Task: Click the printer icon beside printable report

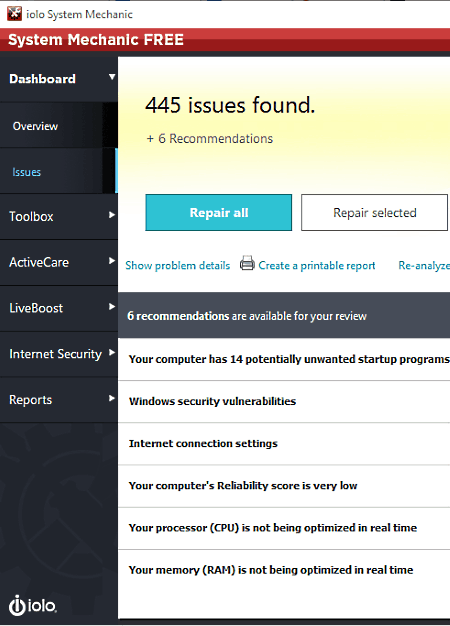Action: point(247,263)
